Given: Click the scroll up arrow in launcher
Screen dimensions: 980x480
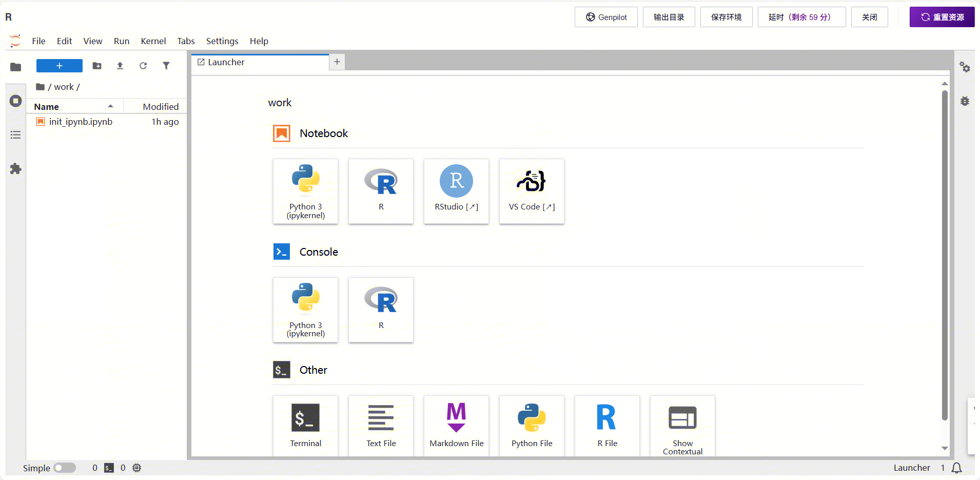Looking at the screenshot, I should coord(945,83).
